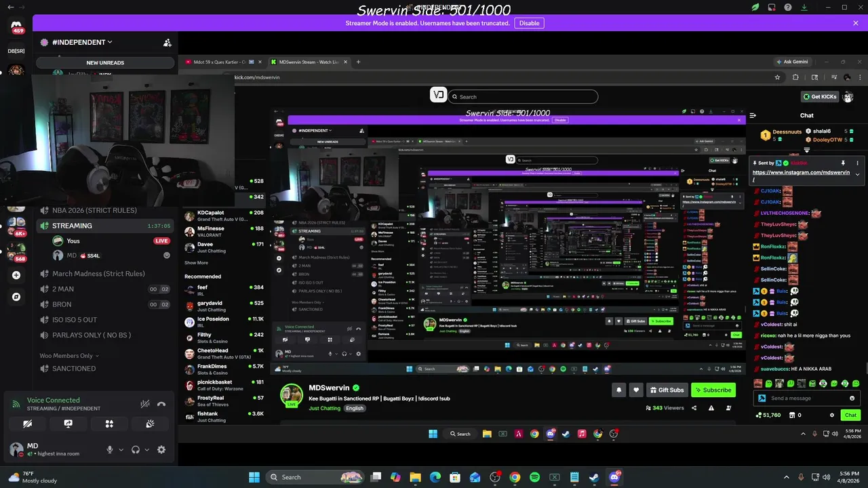This screenshot has height=488, width=868.
Task: Disable Streamer Mode in banner
Action: (529, 23)
